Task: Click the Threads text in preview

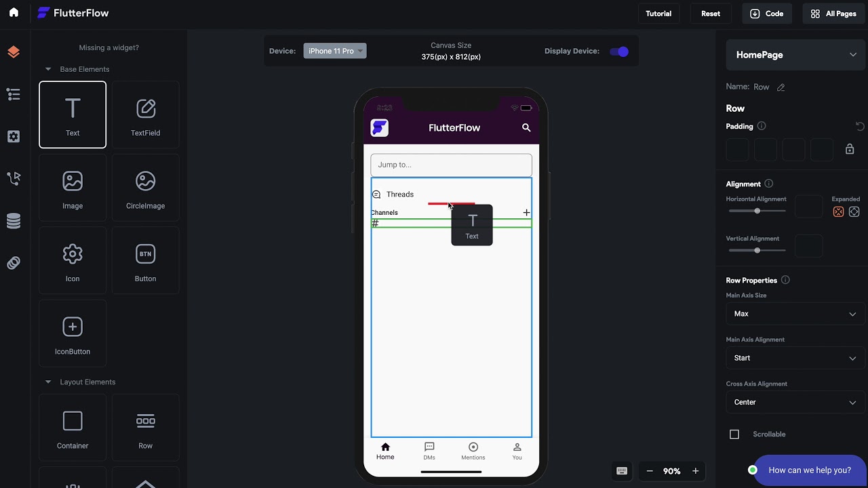Action: [400, 195]
